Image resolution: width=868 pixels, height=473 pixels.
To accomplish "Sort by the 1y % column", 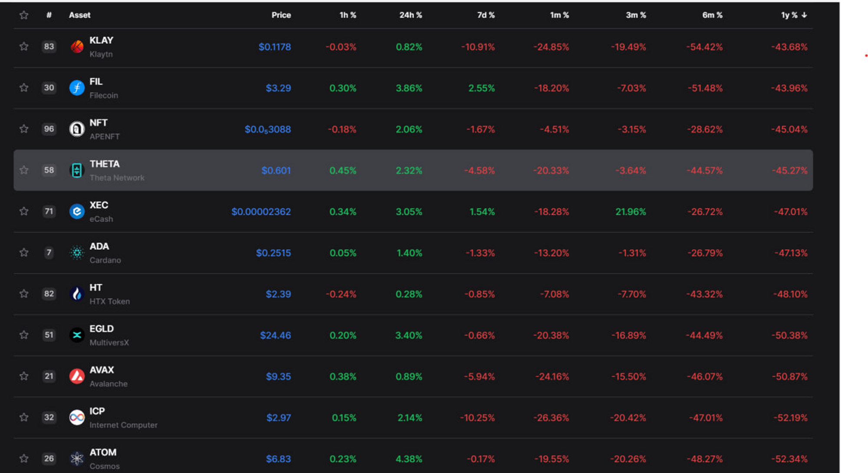I will point(794,15).
